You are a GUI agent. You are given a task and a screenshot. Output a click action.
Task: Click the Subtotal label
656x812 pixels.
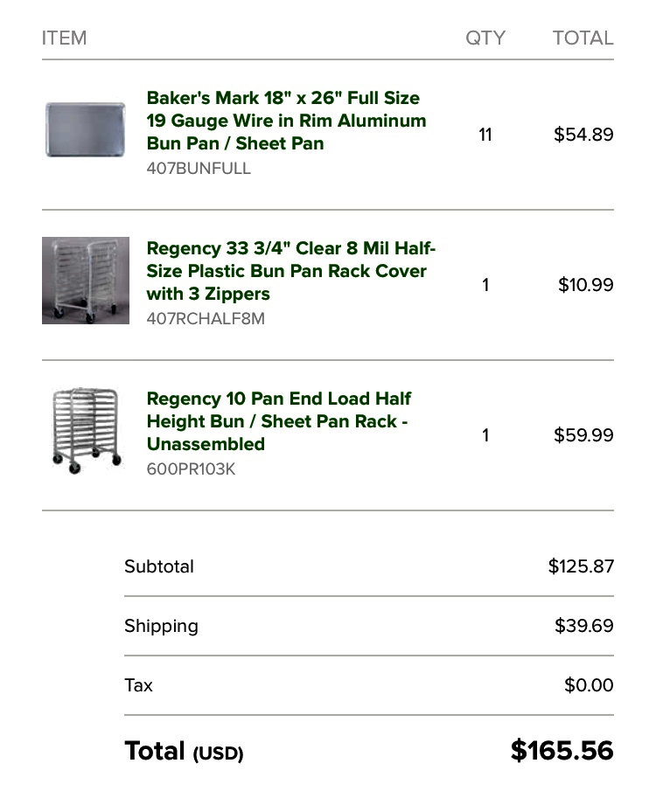point(159,566)
